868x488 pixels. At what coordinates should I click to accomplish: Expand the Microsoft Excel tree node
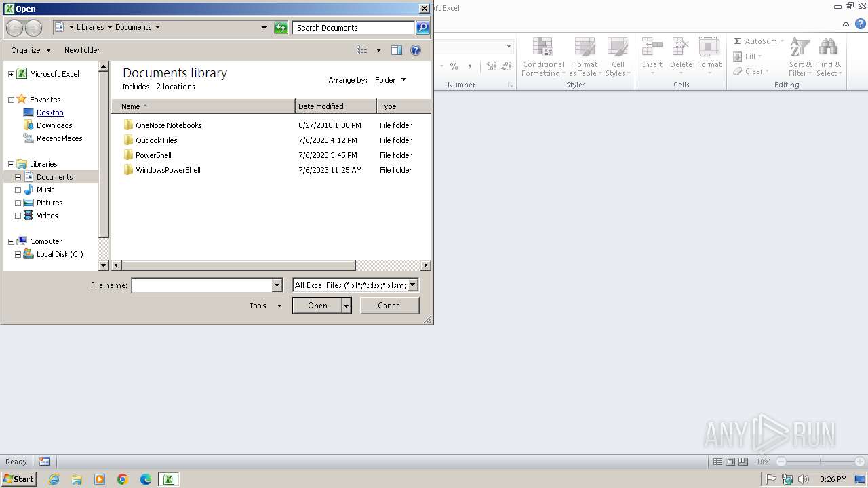[11, 74]
